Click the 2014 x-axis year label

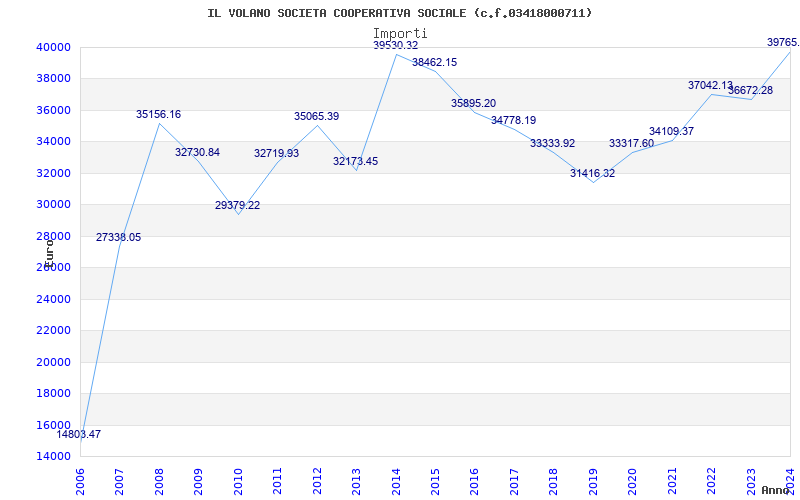click(396, 482)
